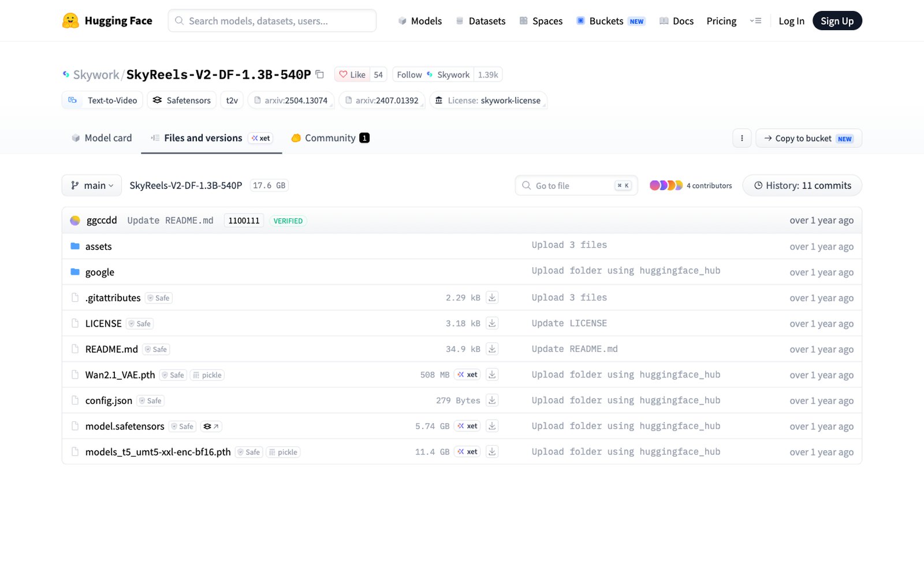This screenshot has width=924, height=578.
Task: Download the models_t5_umt5-xxl-enc-bf16.pth file
Action: [x=492, y=452]
